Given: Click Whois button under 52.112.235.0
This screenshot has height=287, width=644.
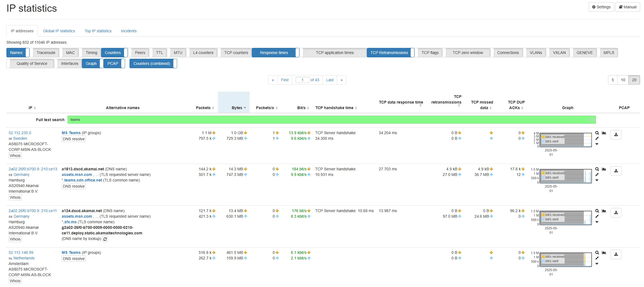Looking at the screenshot, I should pyautogui.click(x=15, y=156).
